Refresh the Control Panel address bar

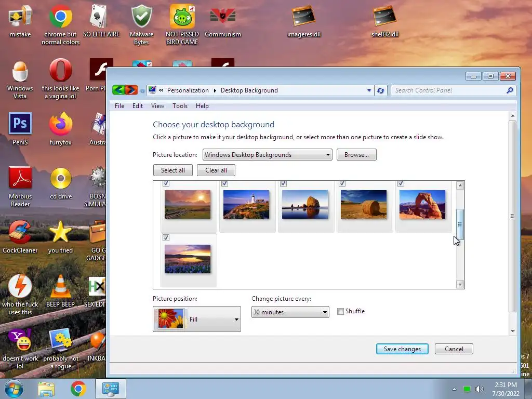[380, 90]
